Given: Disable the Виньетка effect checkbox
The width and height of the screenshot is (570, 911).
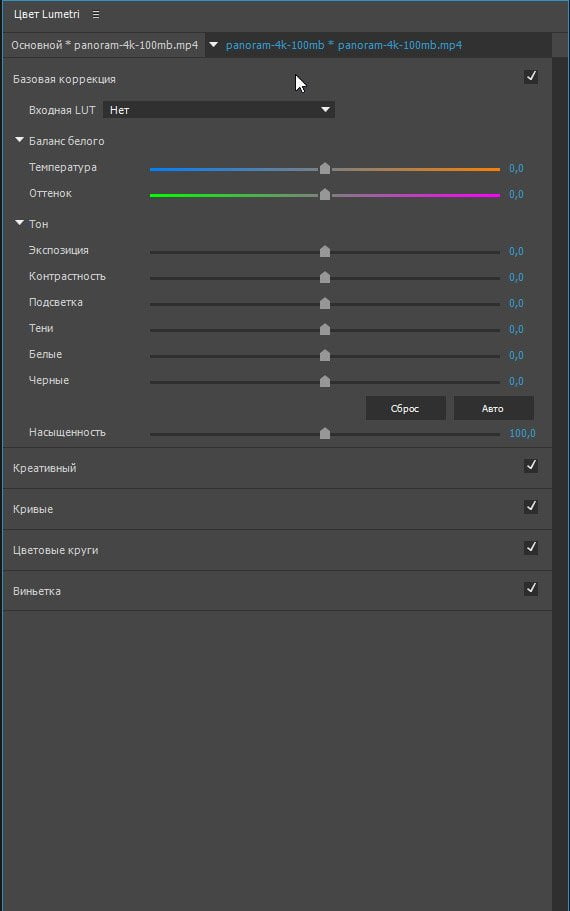Looking at the screenshot, I should tap(530, 589).
